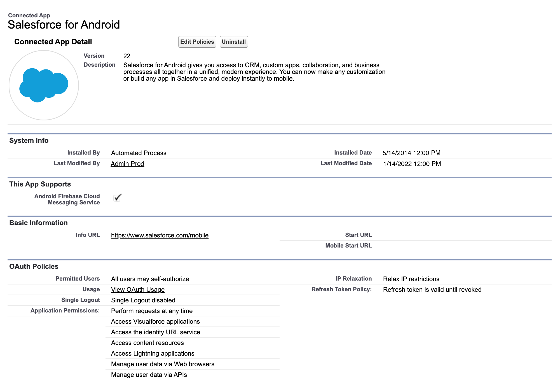Click the OAuth Policies section header
Image resolution: width=560 pixels, height=392 pixels.
[34, 267]
